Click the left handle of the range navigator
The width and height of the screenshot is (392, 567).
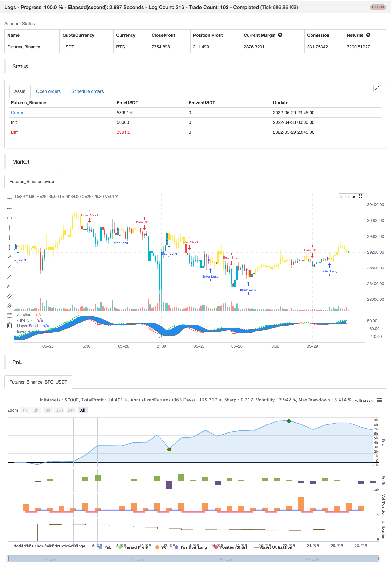click(8, 559)
